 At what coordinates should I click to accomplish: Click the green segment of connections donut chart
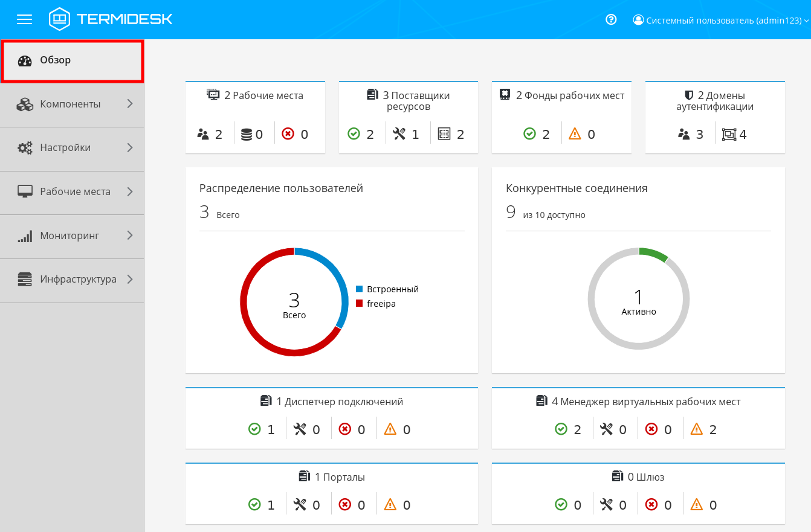click(x=654, y=253)
